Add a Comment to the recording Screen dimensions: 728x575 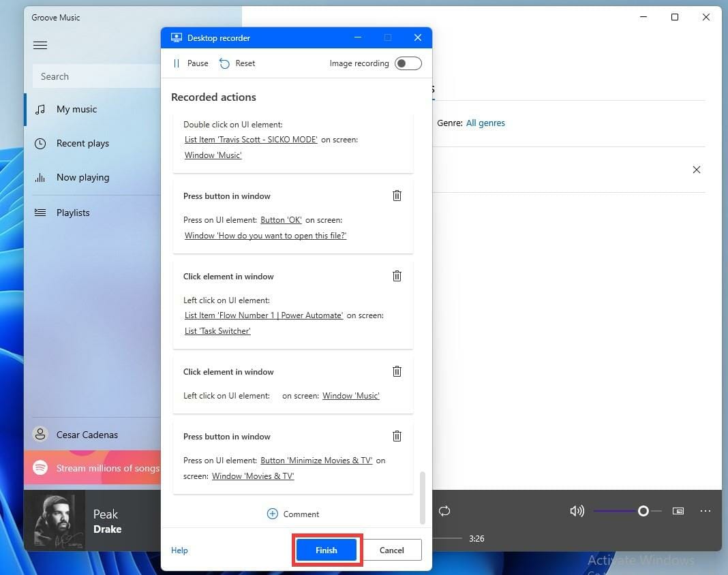293,514
